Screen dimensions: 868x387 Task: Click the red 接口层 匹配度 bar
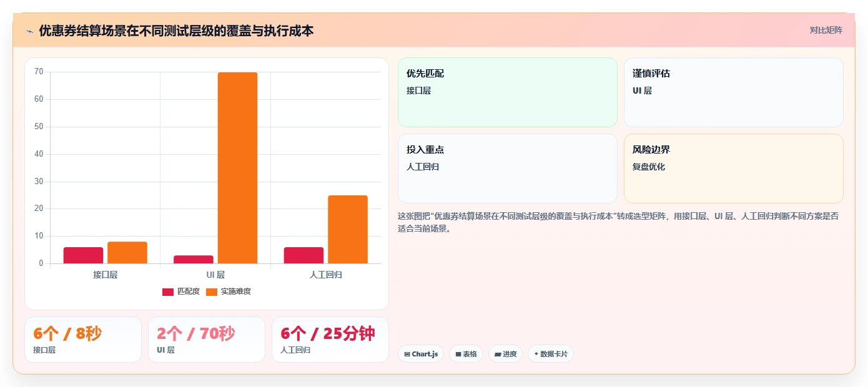click(83, 255)
